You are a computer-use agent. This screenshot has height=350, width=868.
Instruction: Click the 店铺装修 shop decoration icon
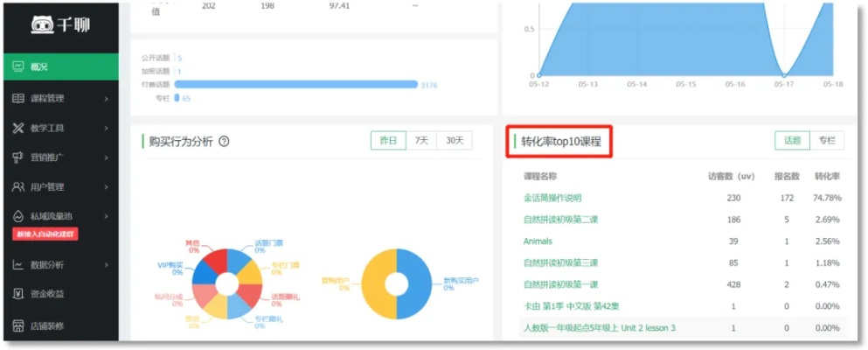point(17,325)
